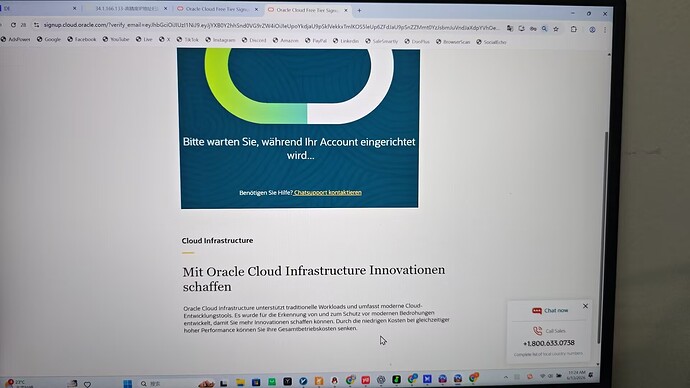The height and width of the screenshot is (388, 690).
Task: Open the red QQ penguin taskbar icon
Action: coord(334,381)
